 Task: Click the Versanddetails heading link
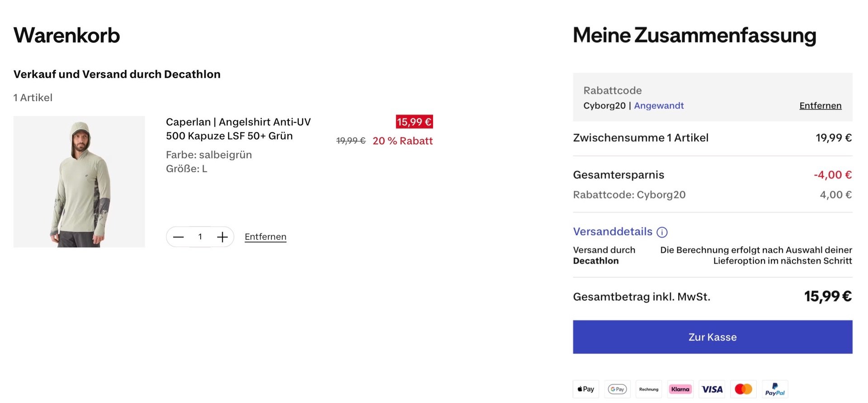tap(613, 232)
